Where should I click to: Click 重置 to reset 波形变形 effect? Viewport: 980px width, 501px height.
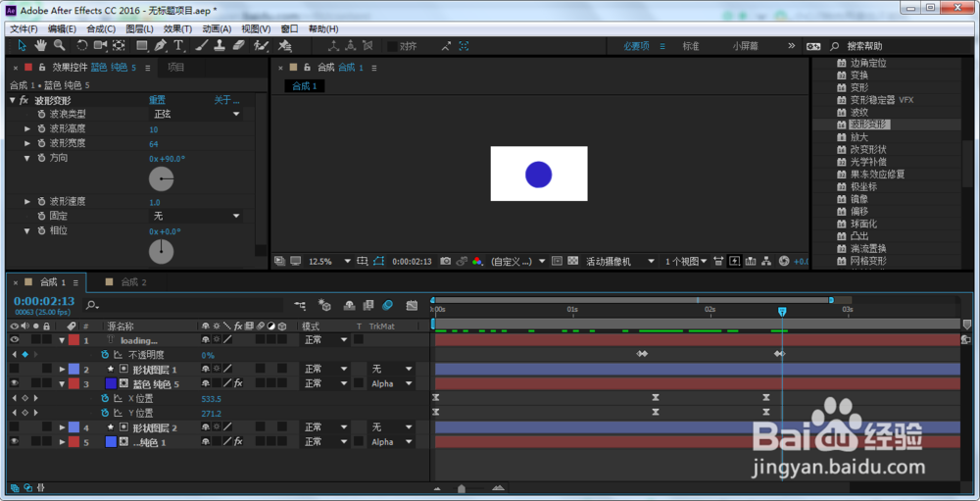(158, 100)
